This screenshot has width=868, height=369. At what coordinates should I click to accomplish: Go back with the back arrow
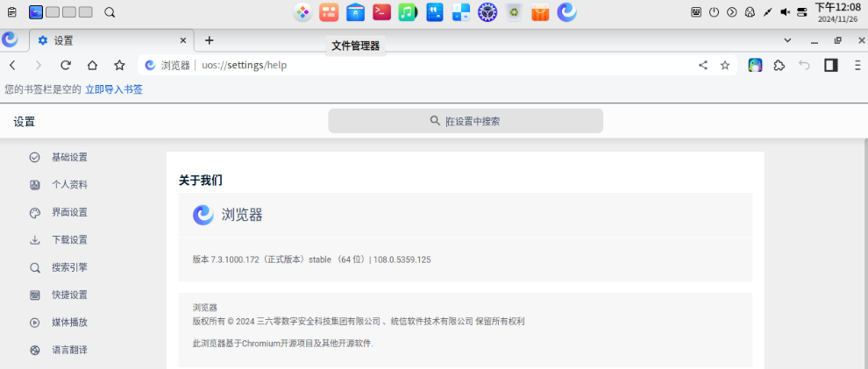(12, 65)
